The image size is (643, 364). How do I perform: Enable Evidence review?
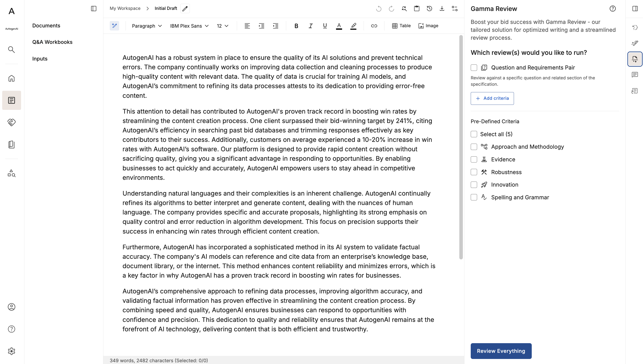474,159
